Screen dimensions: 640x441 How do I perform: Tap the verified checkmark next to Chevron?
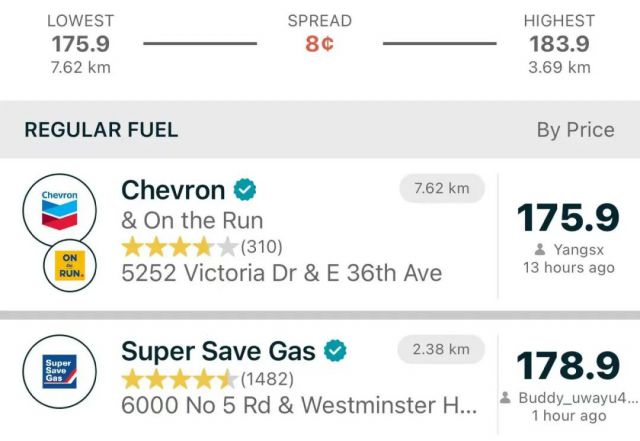[245, 189]
